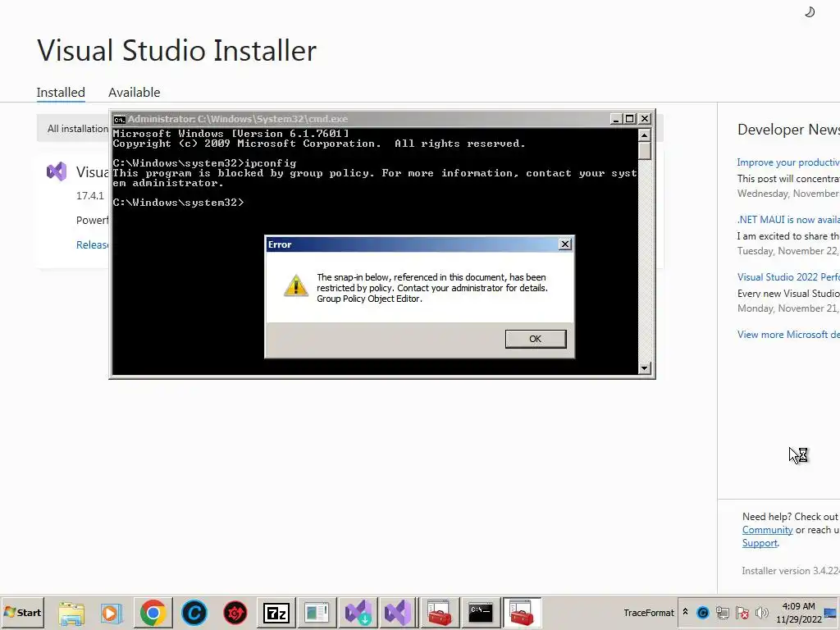
Task: Click View more Microsoft developer news link
Action: click(788, 335)
